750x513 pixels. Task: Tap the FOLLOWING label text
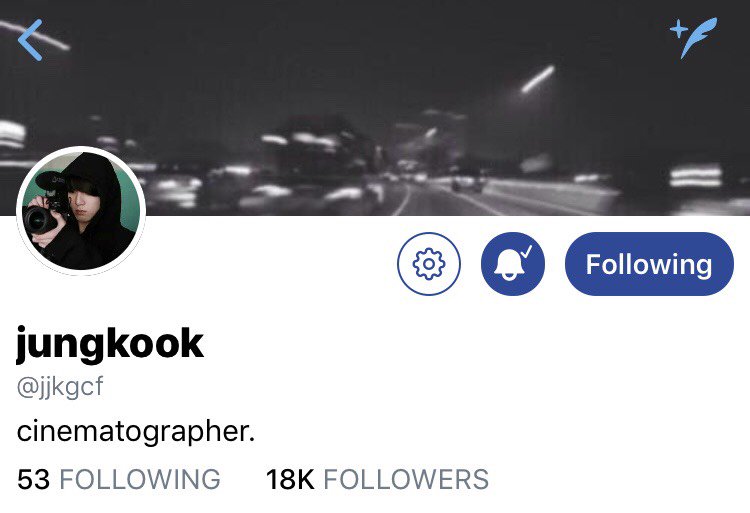point(140,479)
